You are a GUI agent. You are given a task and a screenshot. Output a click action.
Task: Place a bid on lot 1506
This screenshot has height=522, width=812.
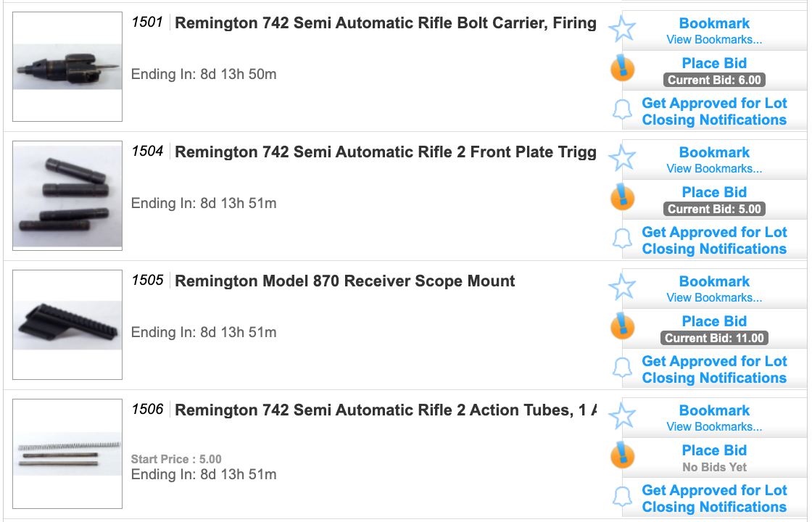click(x=714, y=450)
